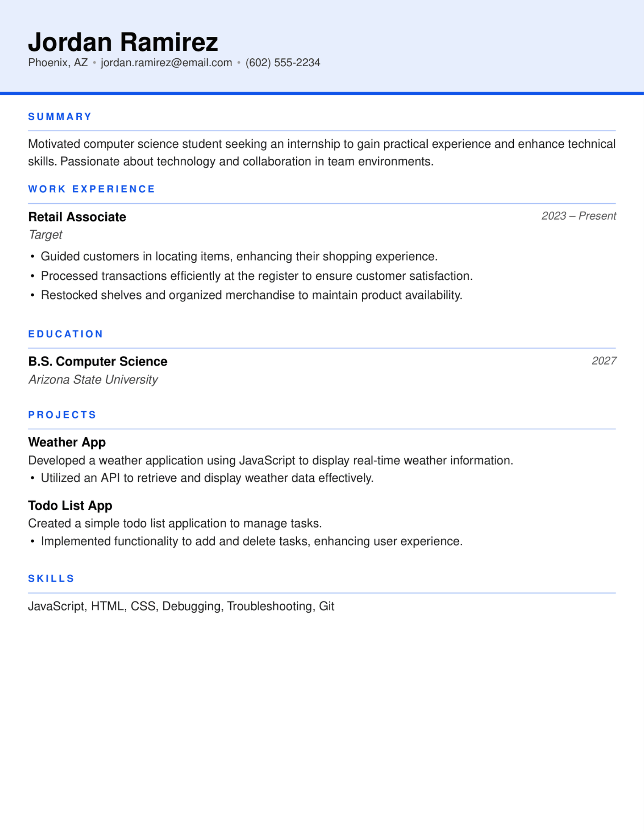Image resolution: width=644 pixels, height=833 pixels.
Task: Select the EDUCATION section heading
Action: pyautogui.click(x=66, y=334)
